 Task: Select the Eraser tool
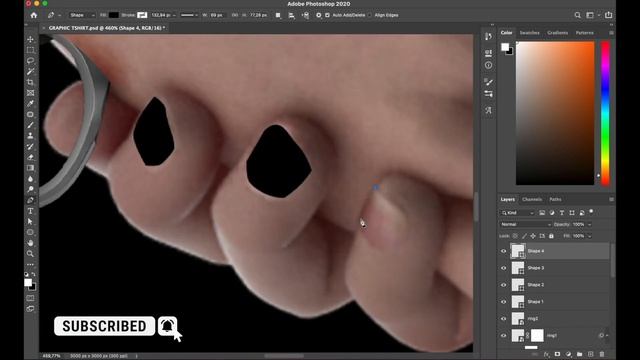[30, 157]
